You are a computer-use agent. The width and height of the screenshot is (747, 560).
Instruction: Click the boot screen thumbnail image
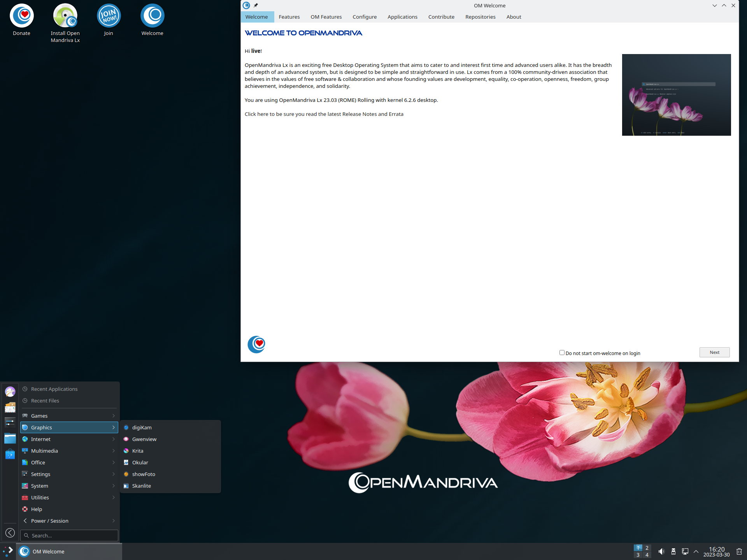(676, 95)
